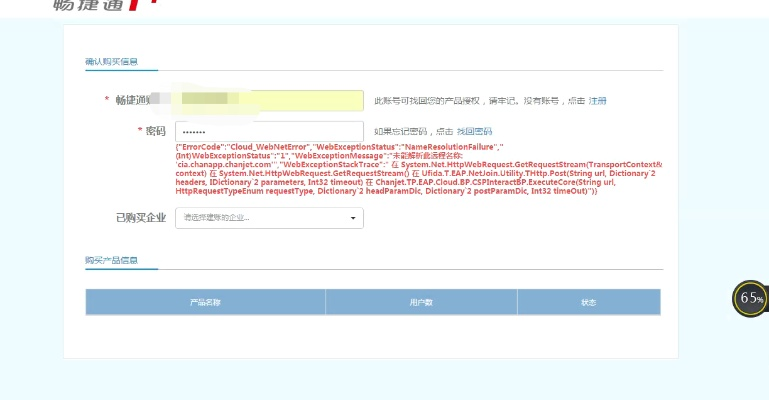Screen dimensions: 769x400
Task: Click the 状态 column header
Action: [589, 302]
